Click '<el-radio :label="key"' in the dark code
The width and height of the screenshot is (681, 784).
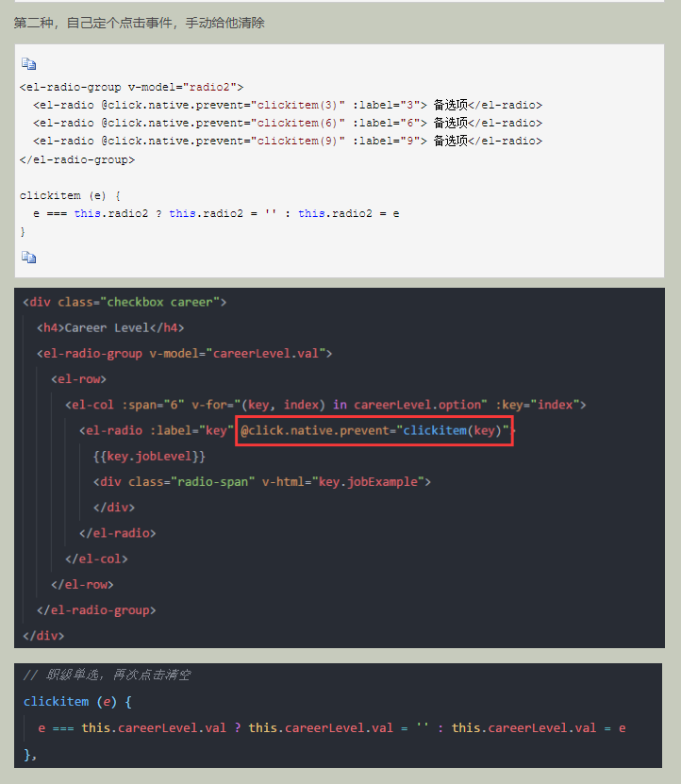pos(157,430)
